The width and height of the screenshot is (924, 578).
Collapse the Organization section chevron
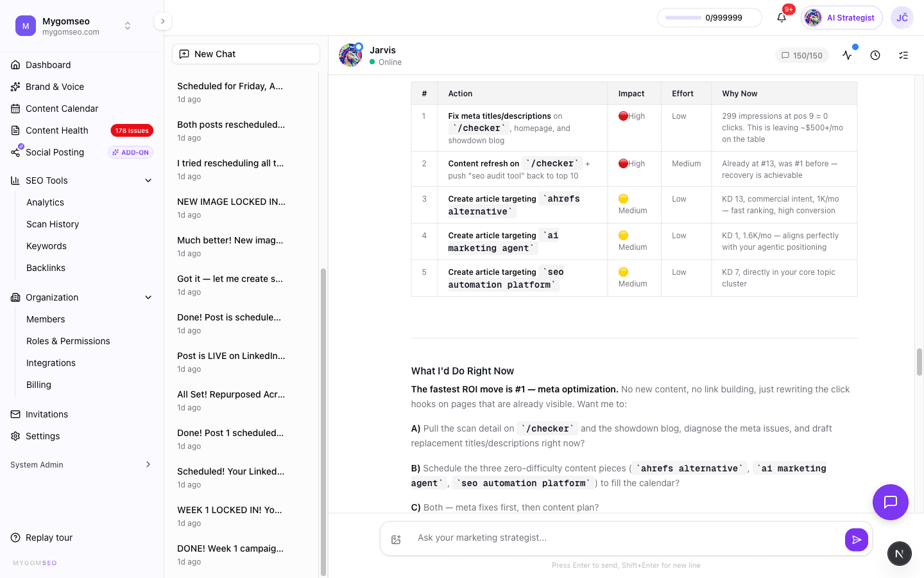(148, 297)
